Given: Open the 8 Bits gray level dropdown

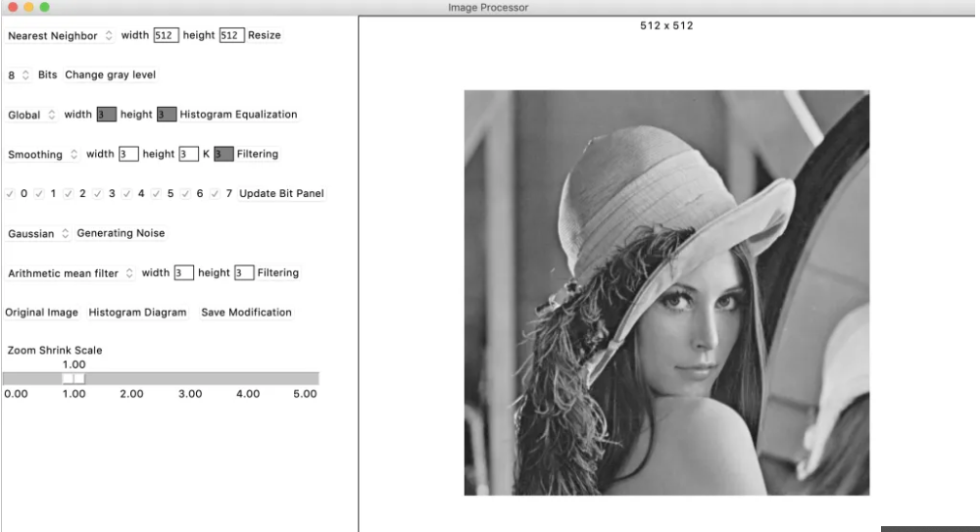Looking at the screenshot, I should [18, 75].
